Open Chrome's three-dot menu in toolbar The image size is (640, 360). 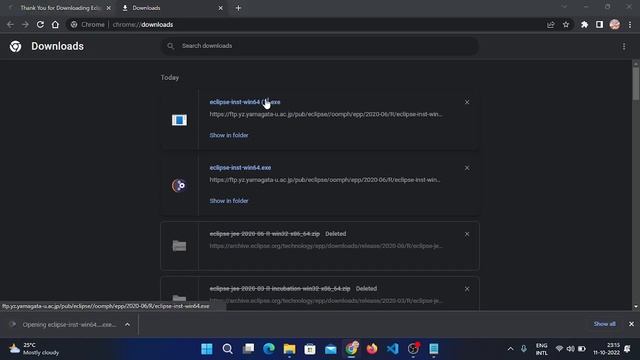click(x=630, y=24)
